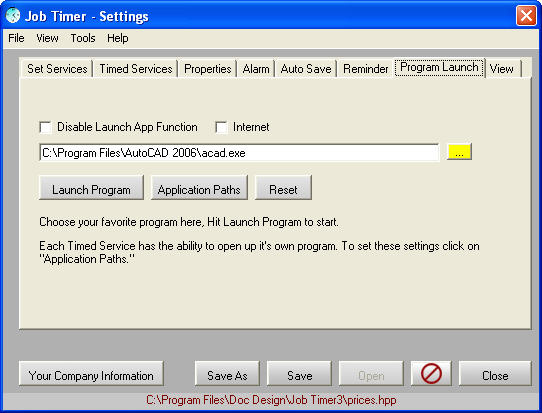Open the File menu
Screen dimensions: 542x413
coord(16,38)
